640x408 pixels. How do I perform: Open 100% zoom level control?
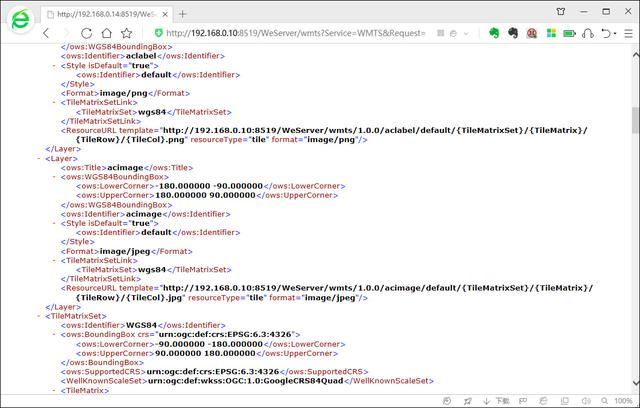(623, 401)
